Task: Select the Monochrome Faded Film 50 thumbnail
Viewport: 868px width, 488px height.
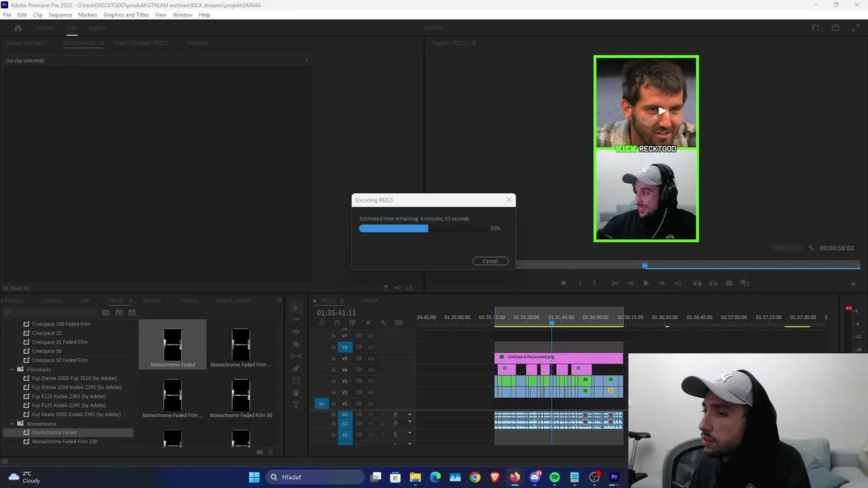Action: [241, 396]
